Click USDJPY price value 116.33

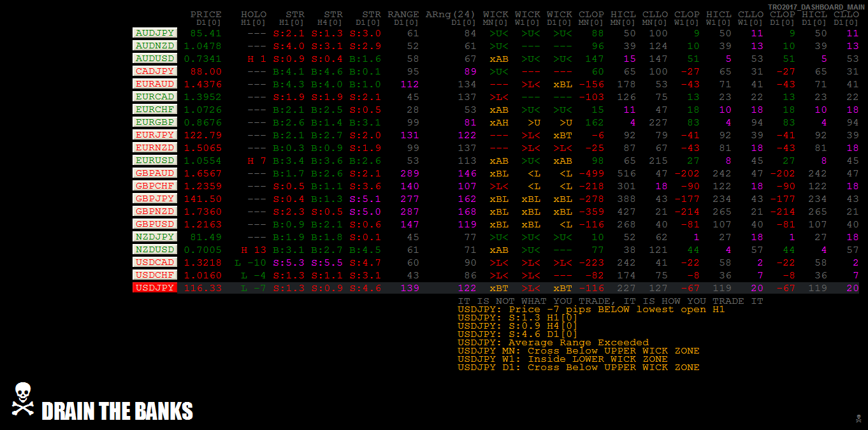[x=203, y=288]
